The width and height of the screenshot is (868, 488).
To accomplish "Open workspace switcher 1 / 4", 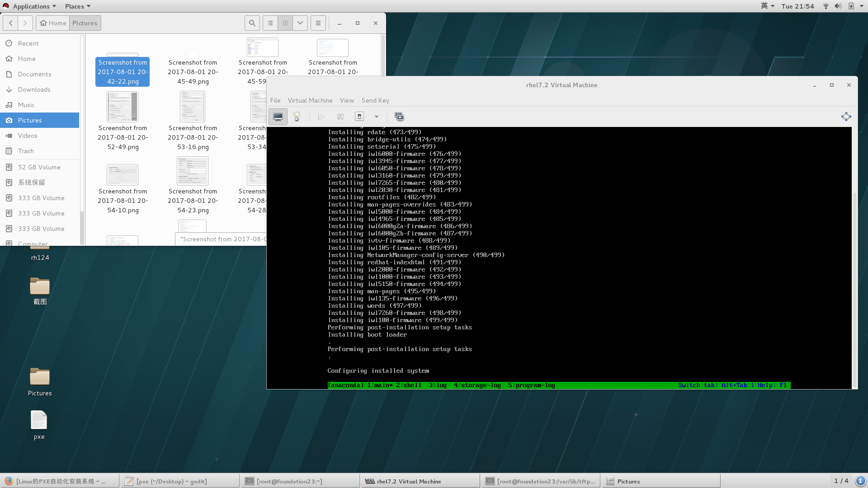I will click(841, 481).
